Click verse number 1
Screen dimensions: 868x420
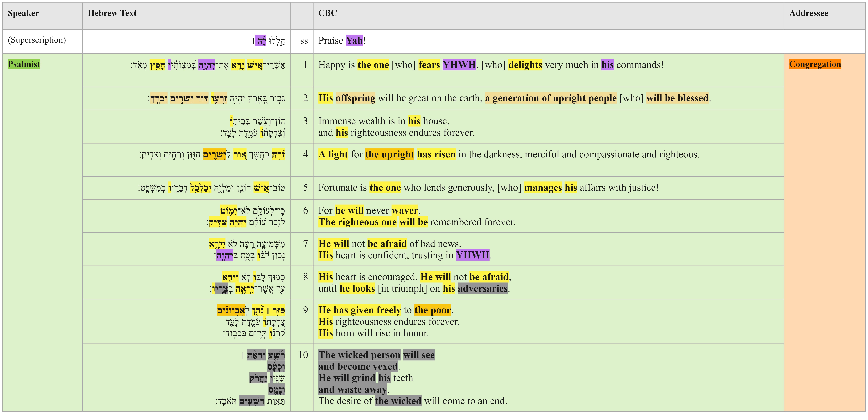pos(305,65)
